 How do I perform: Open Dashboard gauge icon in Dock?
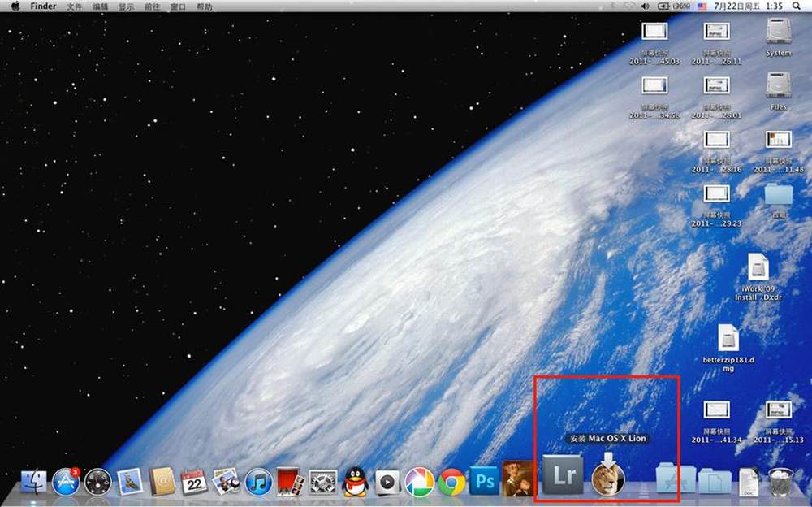pos(98,482)
